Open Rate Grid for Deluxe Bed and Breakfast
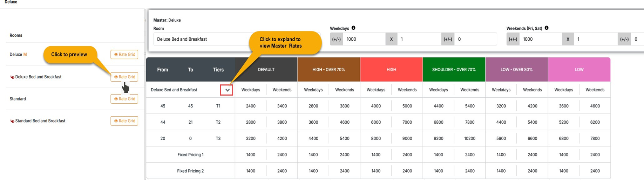Screen dimensions: 644x180 [124, 77]
